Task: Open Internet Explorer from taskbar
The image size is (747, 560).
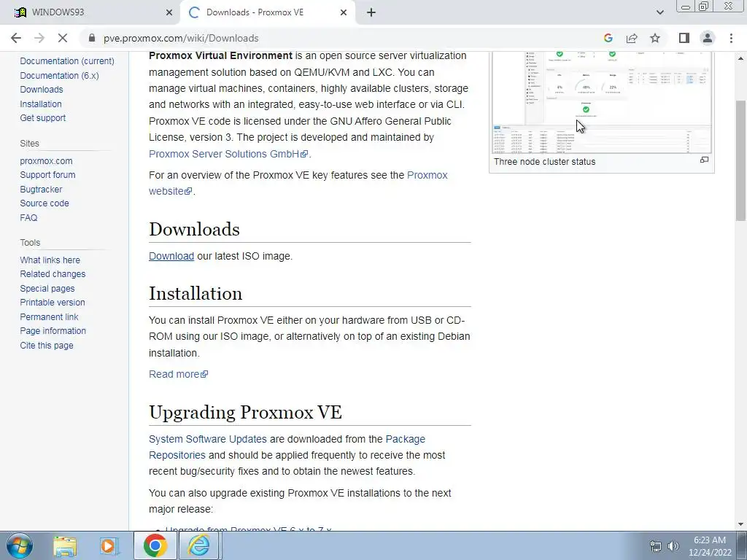Action: 198,545
